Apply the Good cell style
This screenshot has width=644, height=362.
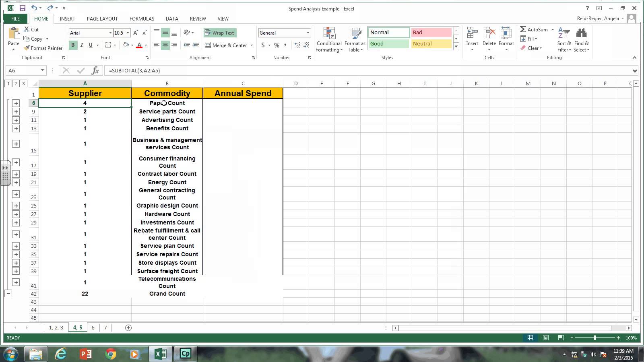388,44
